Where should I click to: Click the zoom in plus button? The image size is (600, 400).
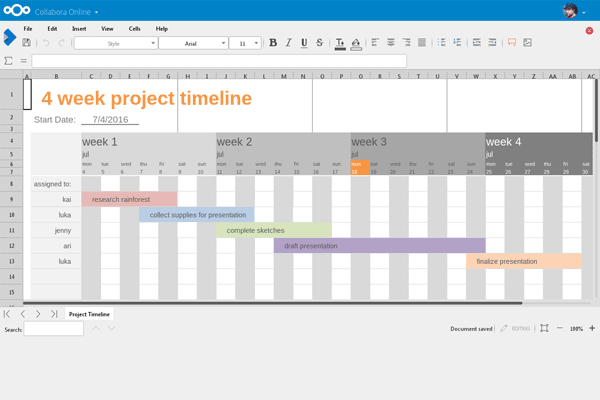point(592,328)
